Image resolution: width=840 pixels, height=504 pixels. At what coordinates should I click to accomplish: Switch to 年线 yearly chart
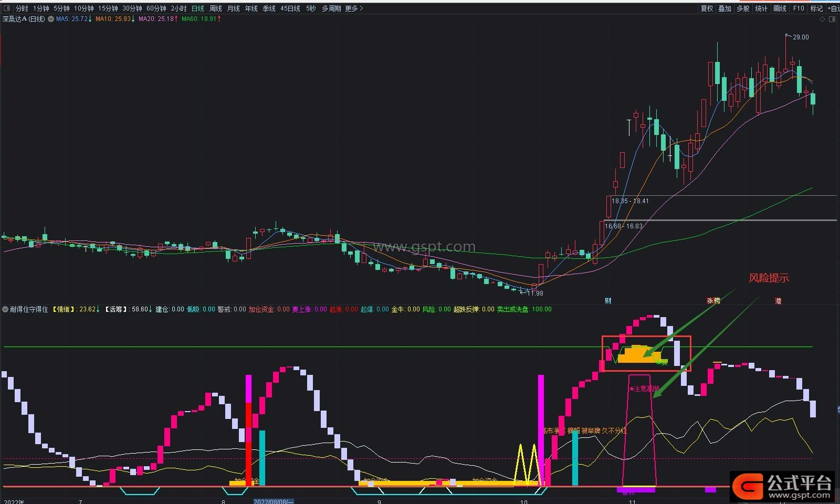click(x=251, y=8)
